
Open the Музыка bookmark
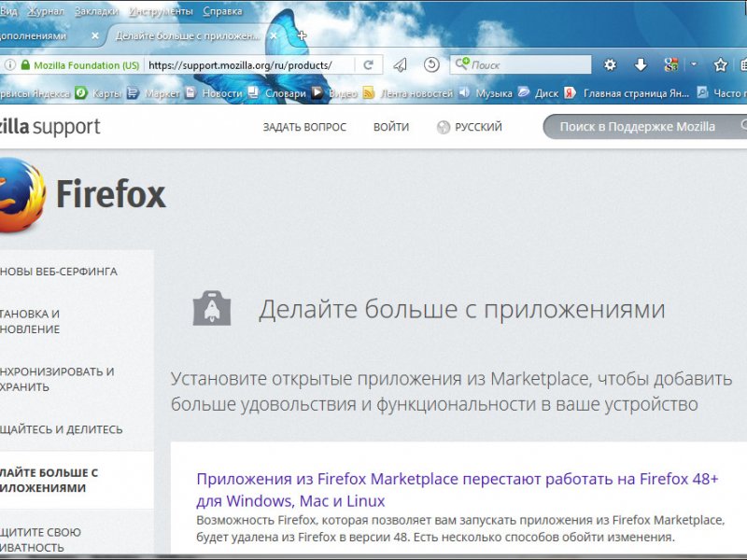[485, 92]
